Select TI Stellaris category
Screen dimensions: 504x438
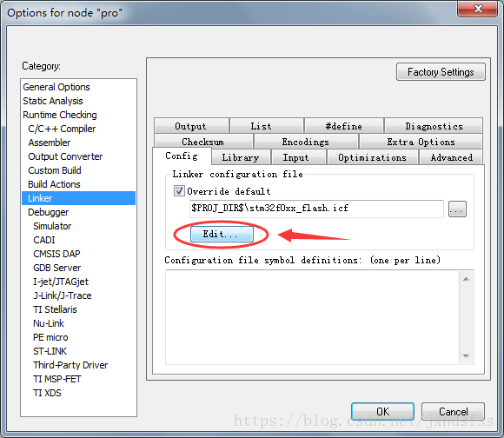[x=55, y=309]
